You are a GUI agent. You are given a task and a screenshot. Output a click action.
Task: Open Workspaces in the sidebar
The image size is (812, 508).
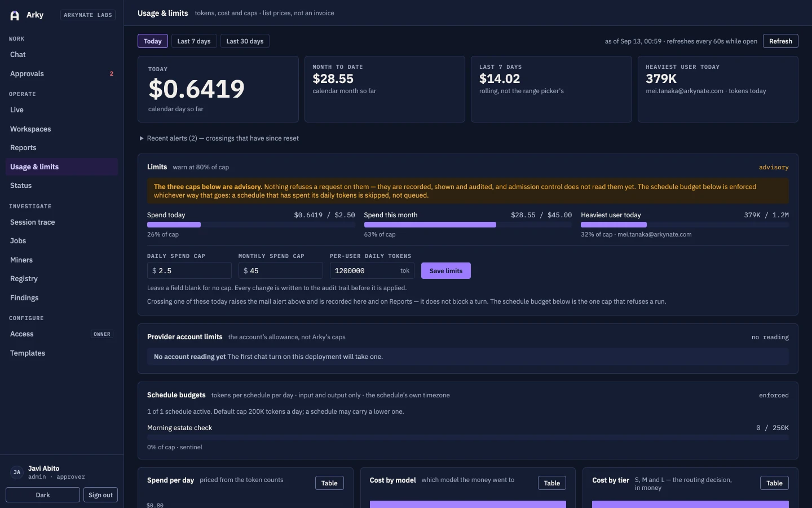[61, 129]
